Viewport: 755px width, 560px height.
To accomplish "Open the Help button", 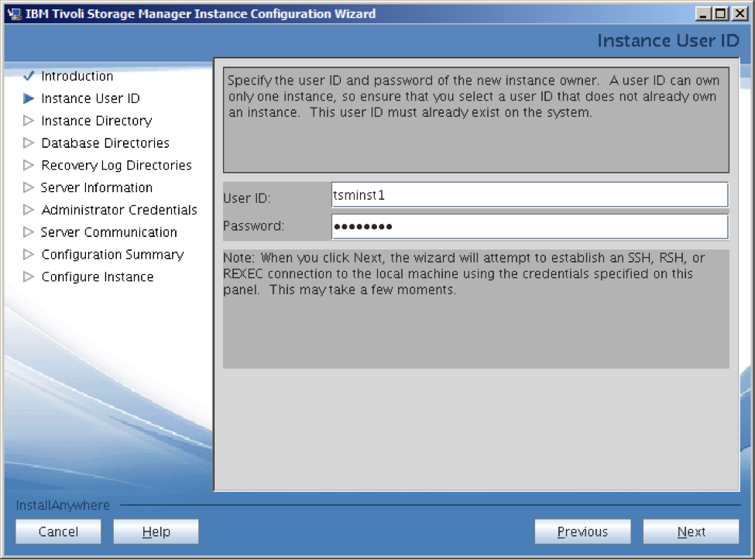I will point(156,531).
